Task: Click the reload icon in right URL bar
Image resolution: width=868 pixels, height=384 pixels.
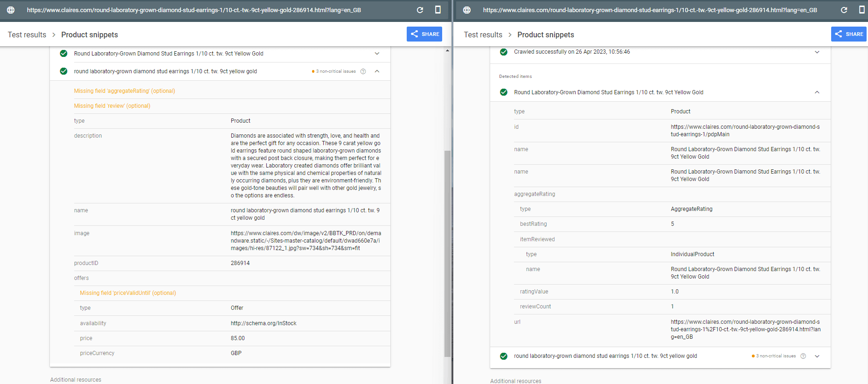Action: [x=844, y=10]
